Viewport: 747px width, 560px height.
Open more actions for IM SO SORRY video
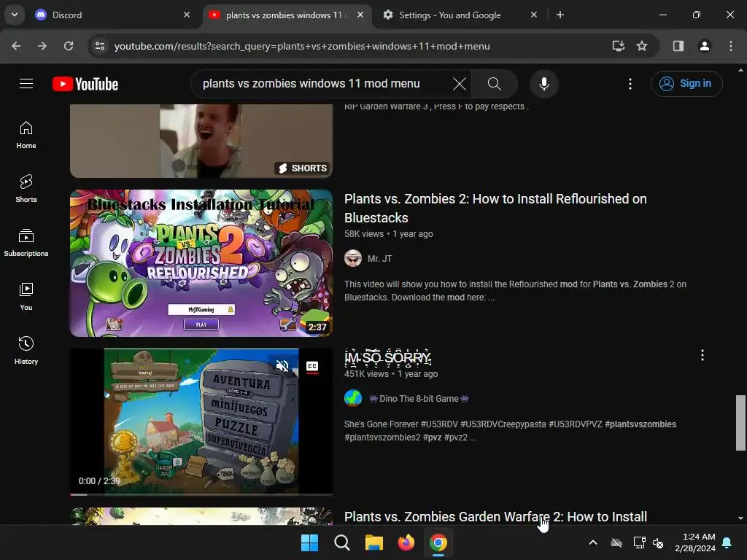(703, 355)
